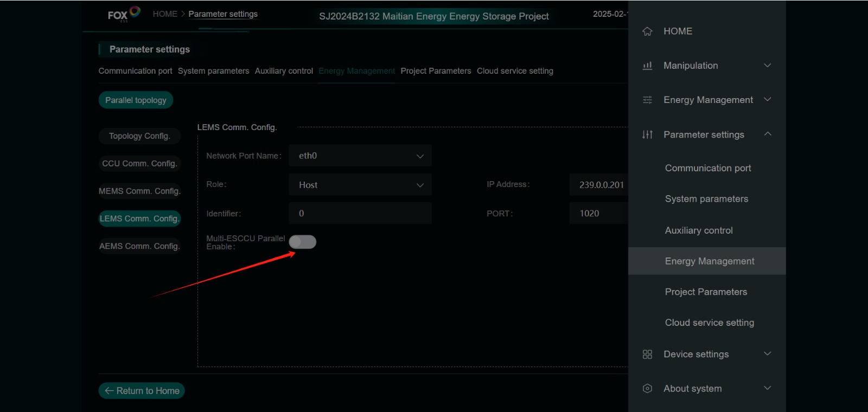Screen dimensions: 868x412
Task: Switch to Auxiliary control tab
Action: click(x=284, y=71)
